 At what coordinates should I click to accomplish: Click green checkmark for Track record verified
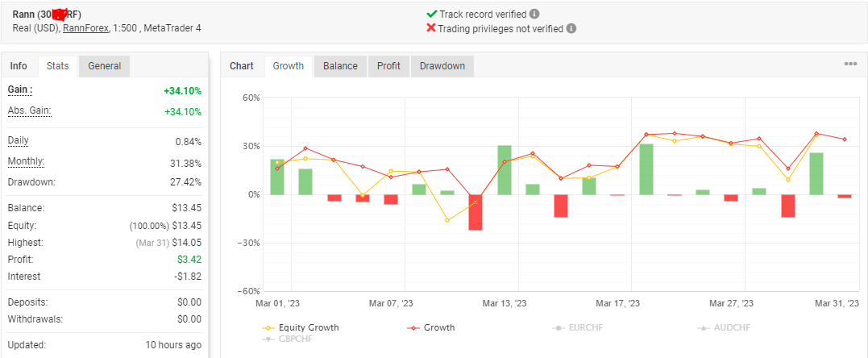432,15
